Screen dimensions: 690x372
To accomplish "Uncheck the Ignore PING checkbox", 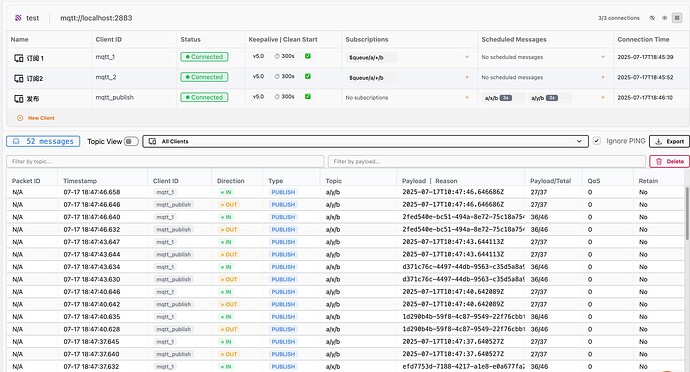I will 597,141.
